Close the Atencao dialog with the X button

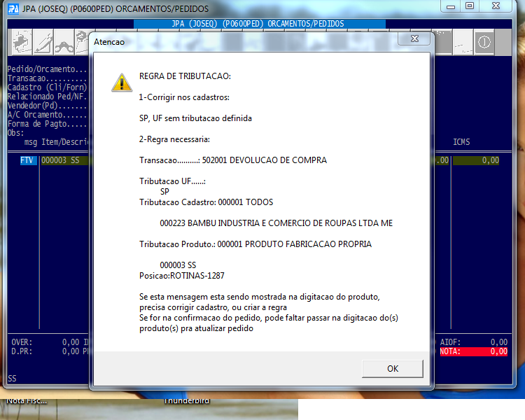tap(419, 42)
